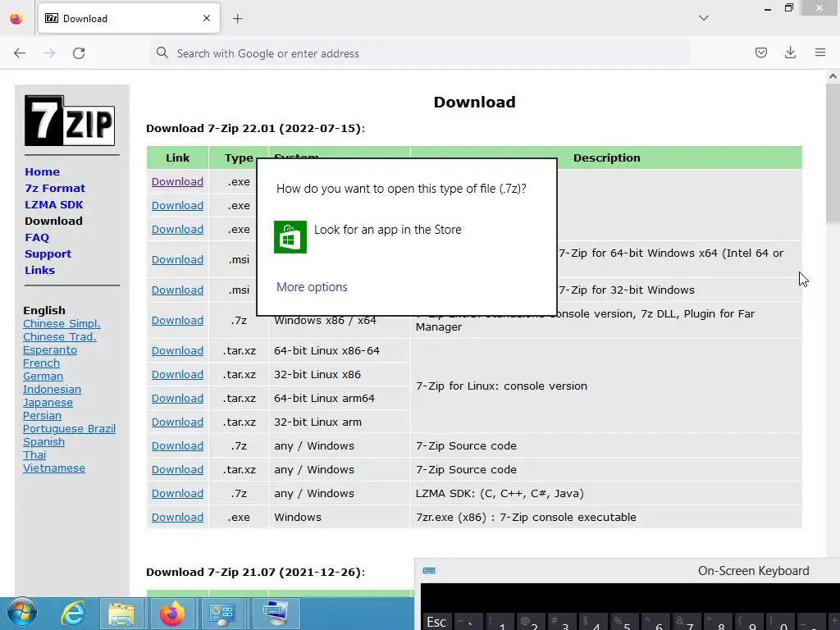
Task: Switch language to French
Action: click(x=41, y=363)
